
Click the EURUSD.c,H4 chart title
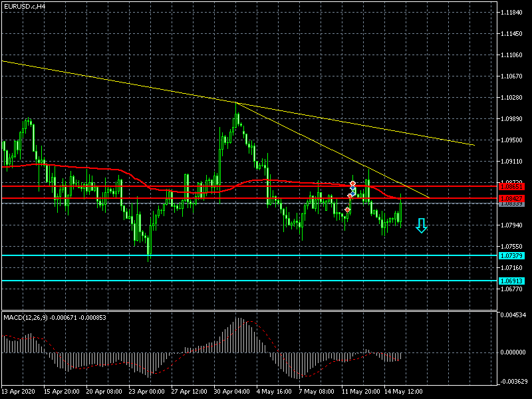click(x=25, y=6)
